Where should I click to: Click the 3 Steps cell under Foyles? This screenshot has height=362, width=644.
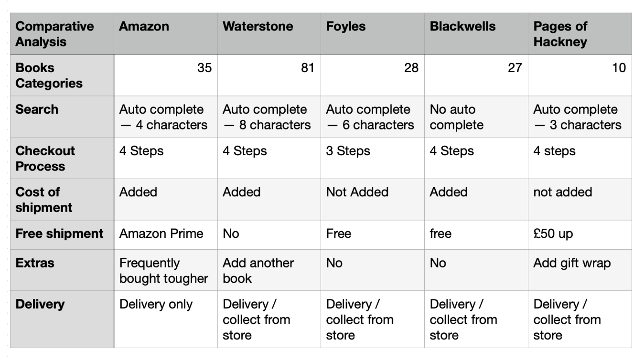(373, 158)
